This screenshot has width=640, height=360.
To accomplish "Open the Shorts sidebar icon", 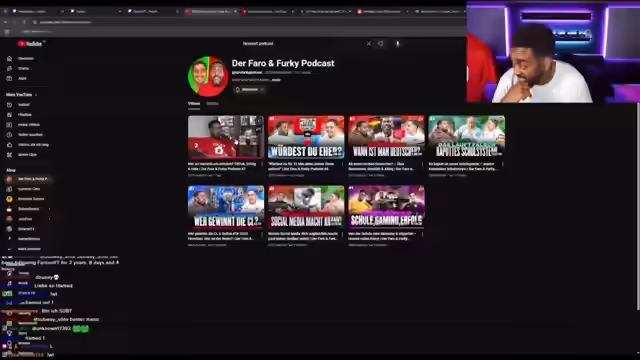I will pyautogui.click(x=9, y=69).
